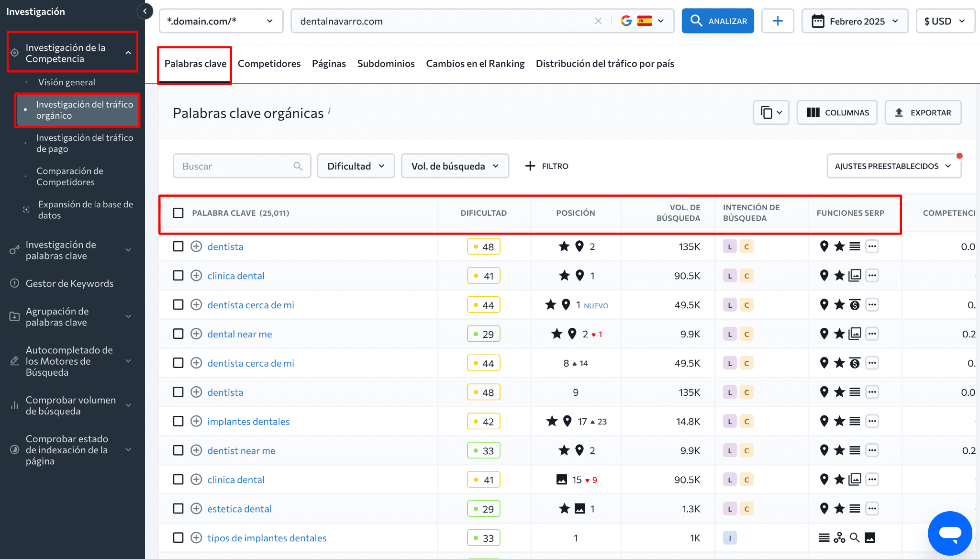Screen dimensions: 980x559
Task: Click the magnifier icon in Buscar field
Action: (x=298, y=166)
